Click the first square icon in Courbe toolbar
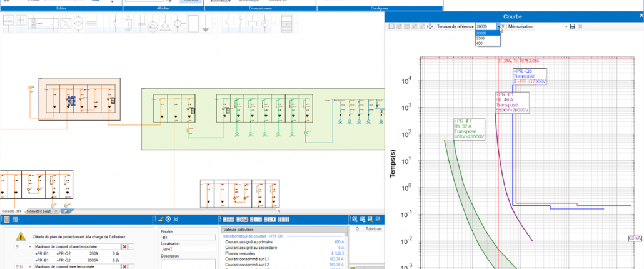 coord(392,26)
